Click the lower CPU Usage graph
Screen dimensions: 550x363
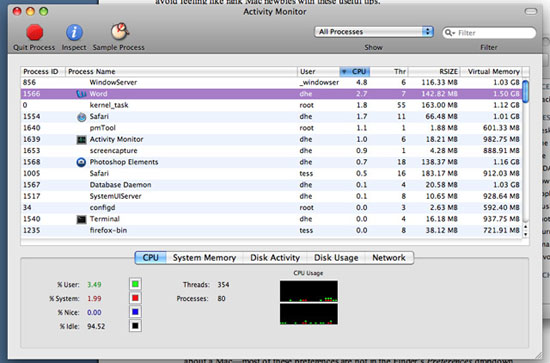pos(309,314)
